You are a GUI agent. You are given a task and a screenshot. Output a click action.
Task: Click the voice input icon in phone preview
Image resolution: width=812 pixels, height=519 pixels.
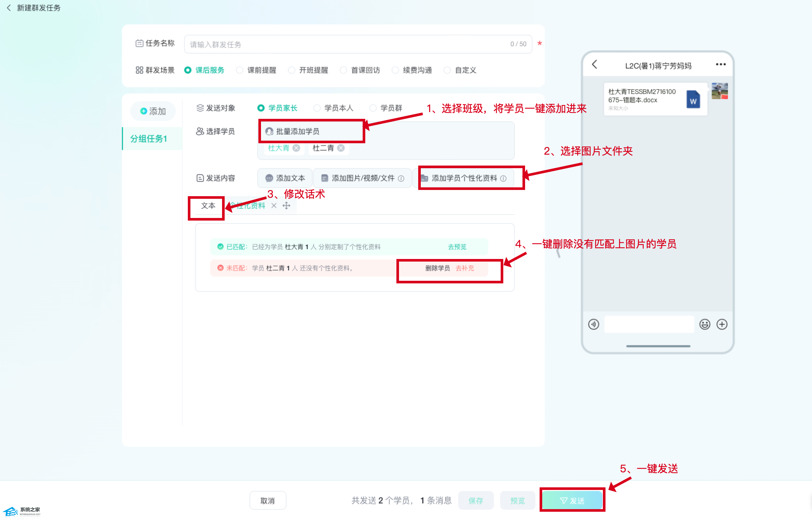594,324
